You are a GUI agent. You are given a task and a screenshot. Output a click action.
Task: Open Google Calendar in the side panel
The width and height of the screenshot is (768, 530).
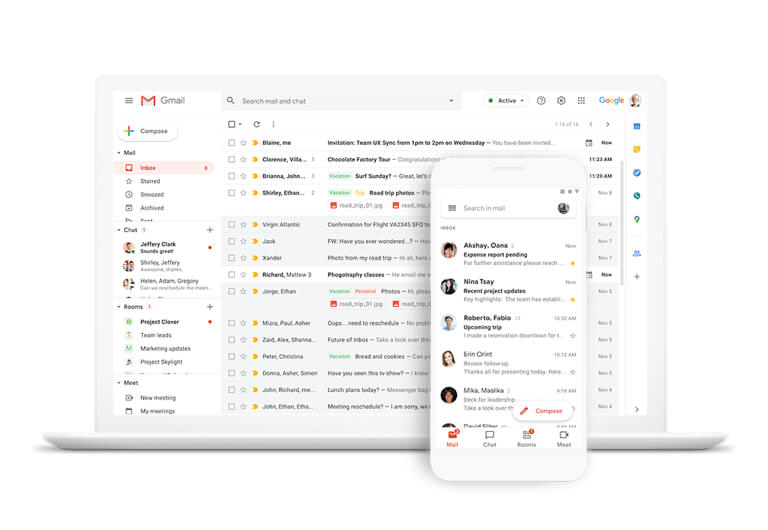coord(636,127)
